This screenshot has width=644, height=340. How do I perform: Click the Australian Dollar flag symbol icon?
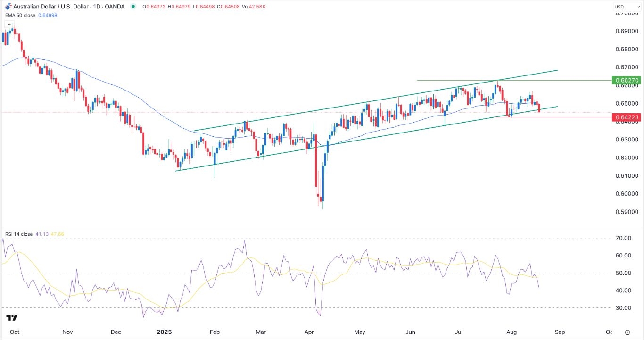coord(7,6)
